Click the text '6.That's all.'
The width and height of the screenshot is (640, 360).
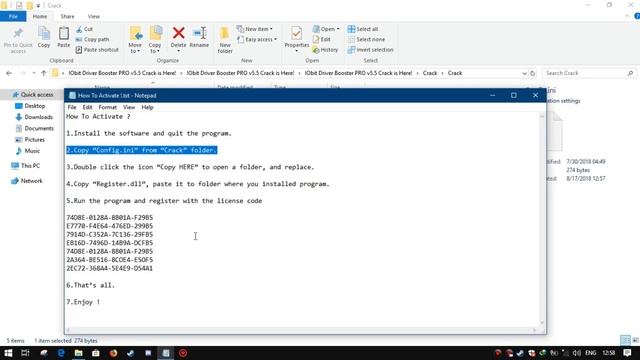pyautogui.click(x=91, y=285)
